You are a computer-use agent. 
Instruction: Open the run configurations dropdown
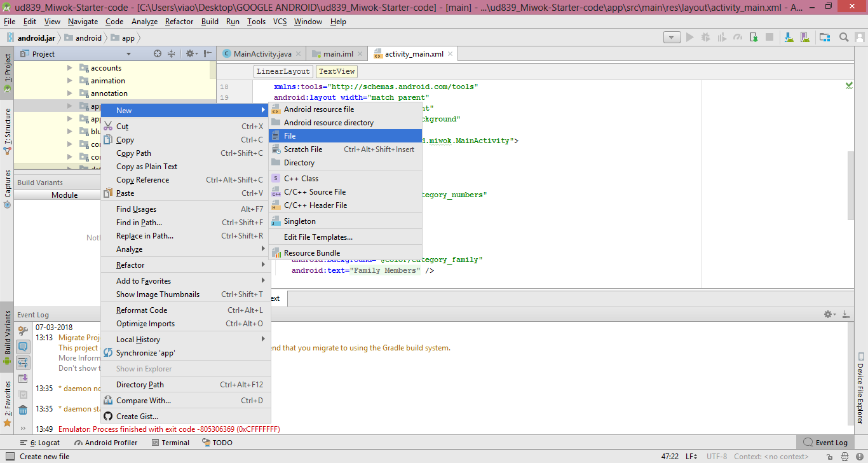pyautogui.click(x=672, y=37)
